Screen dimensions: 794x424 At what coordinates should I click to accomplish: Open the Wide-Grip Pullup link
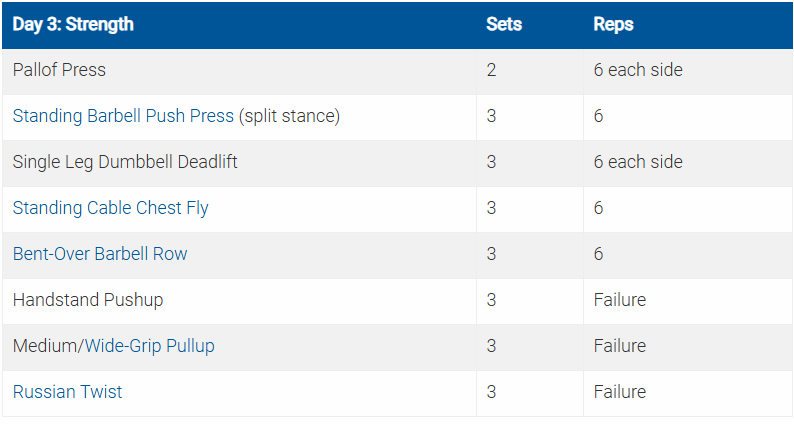pyautogui.click(x=149, y=346)
